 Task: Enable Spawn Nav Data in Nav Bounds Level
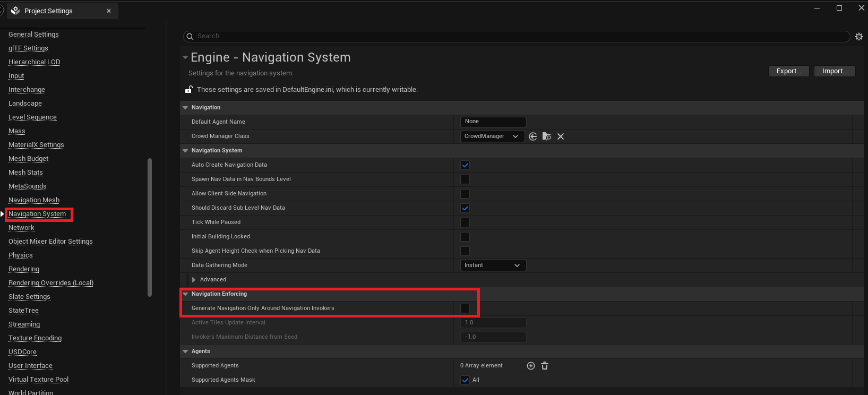pos(465,179)
